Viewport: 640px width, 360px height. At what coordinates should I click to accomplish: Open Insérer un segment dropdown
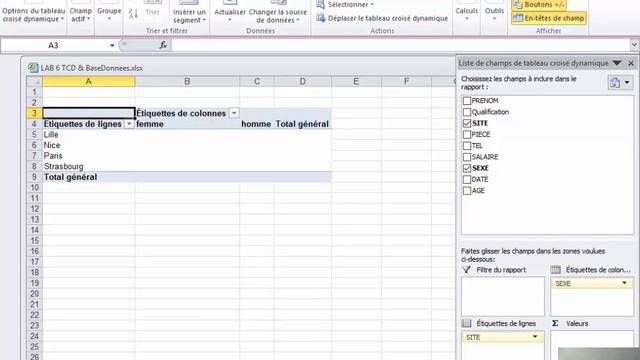189,16
